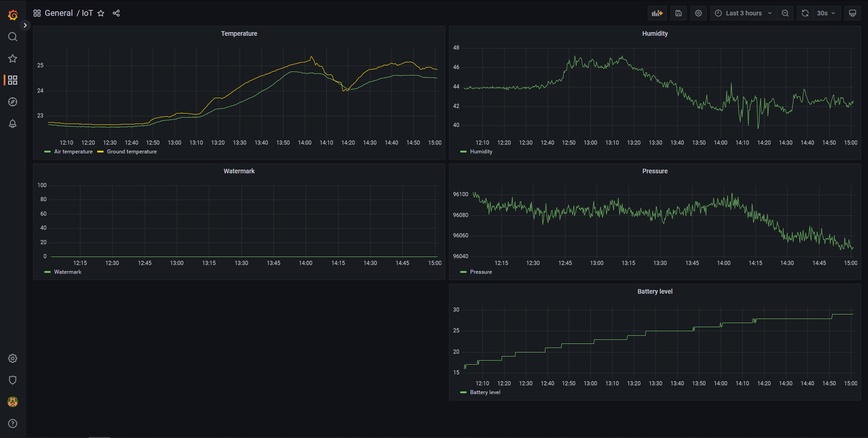This screenshot has height=438, width=868.
Task: Click the 14:00 tick label in Watermark panel
Action: tap(306, 263)
